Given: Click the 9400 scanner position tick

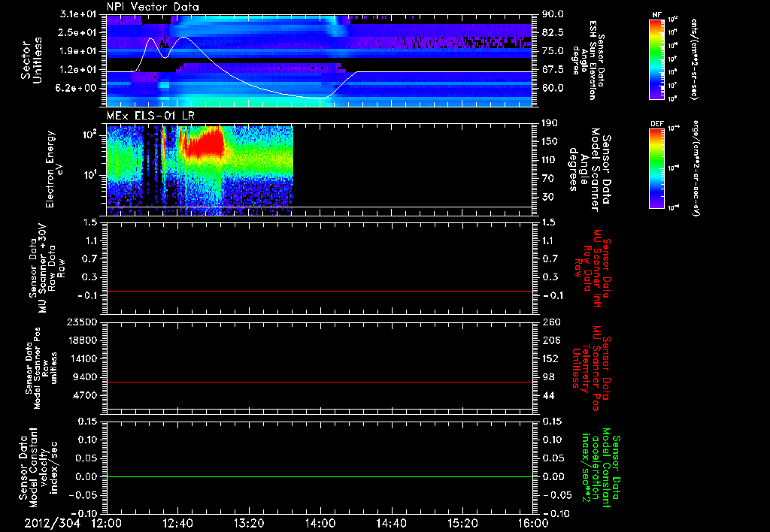Looking at the screenshot, I should tap(85, 377).
